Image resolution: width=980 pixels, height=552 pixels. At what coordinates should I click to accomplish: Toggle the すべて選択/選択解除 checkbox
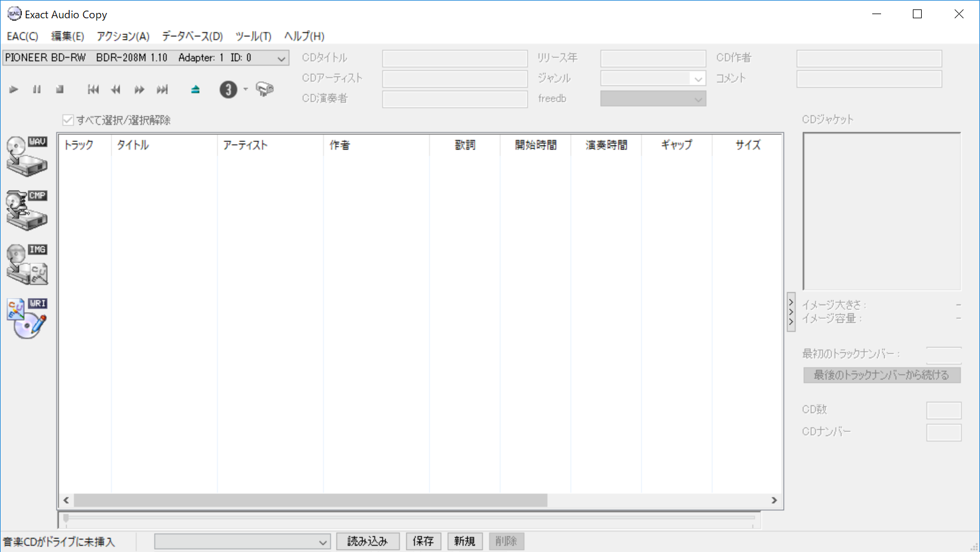click(68, 120)
